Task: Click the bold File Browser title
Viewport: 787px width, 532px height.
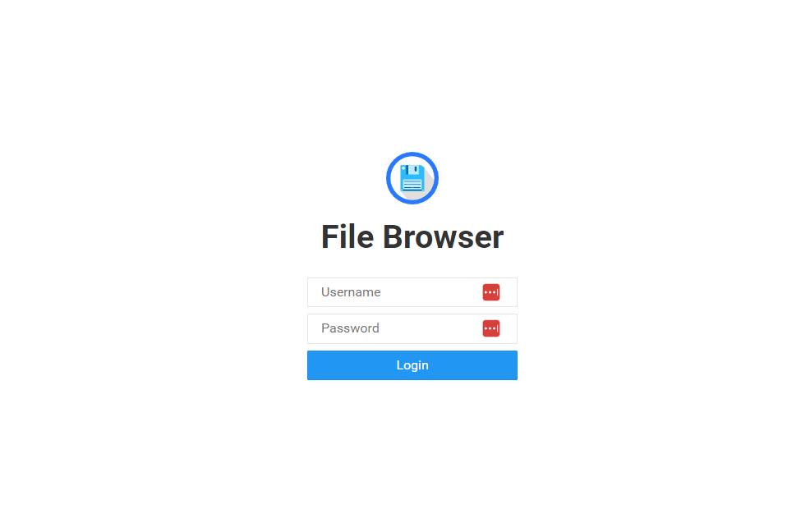Action: click(x=412, y=236)
